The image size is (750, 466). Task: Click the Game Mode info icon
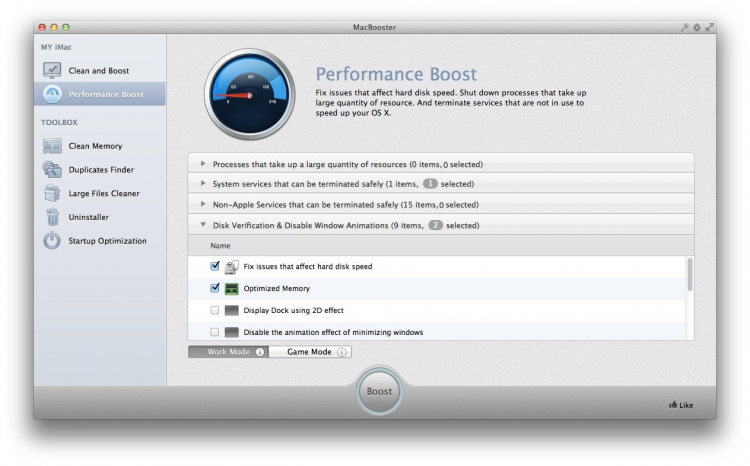point(342,352)
